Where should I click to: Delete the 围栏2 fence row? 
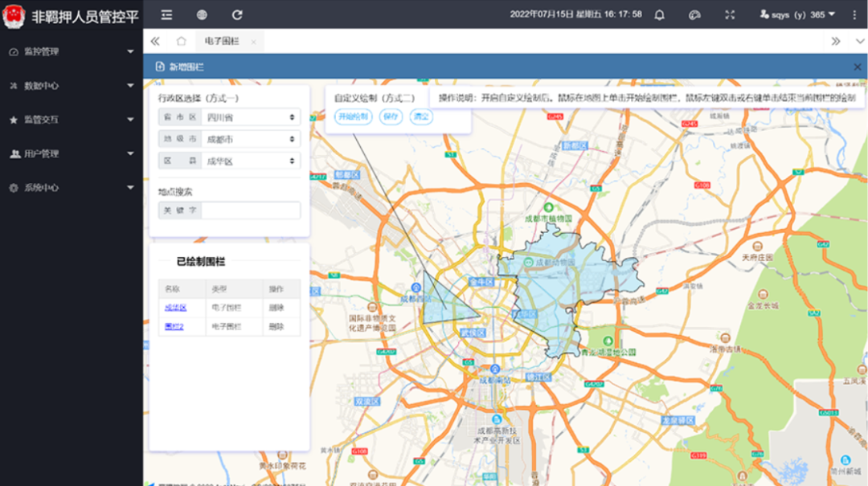[x=276, y=327]
